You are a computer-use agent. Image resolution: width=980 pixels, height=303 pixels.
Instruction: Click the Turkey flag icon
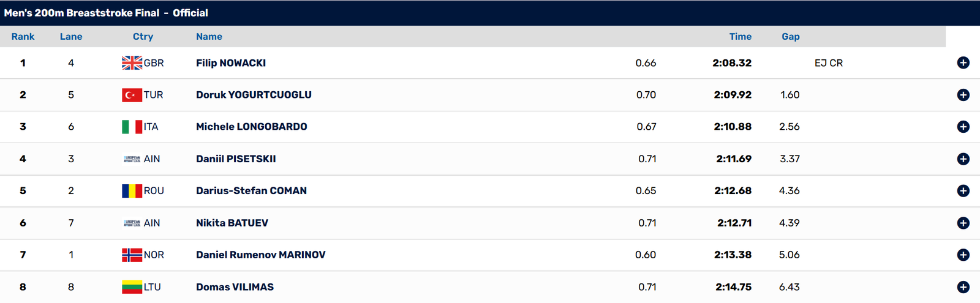[x=132, y=95]
